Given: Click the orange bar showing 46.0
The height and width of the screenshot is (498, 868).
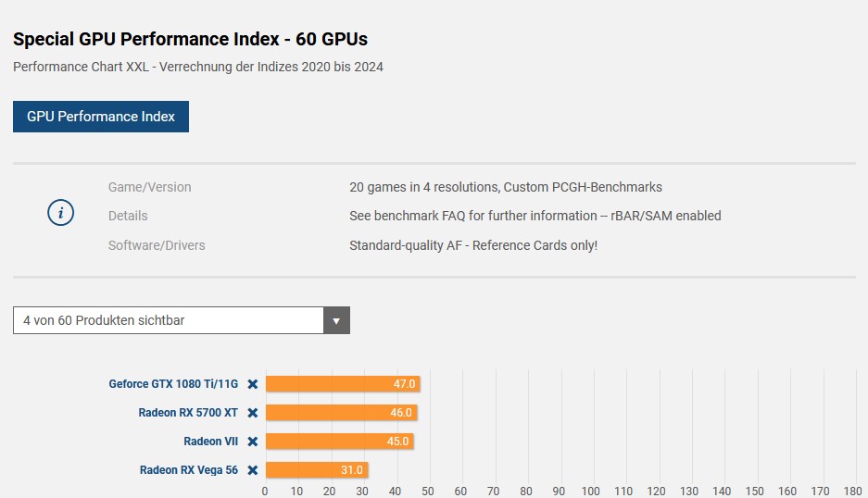Looking at the screenshot, I should (341, 413).
